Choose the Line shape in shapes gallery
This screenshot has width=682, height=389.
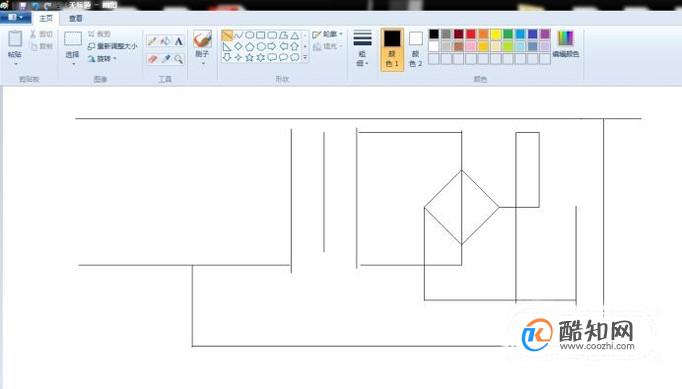coord(227,35)
